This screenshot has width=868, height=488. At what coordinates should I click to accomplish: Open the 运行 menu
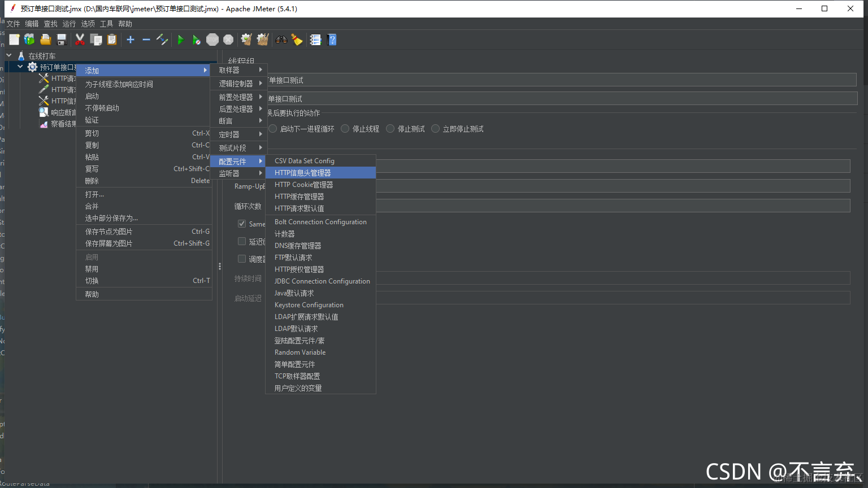tap(69, 24)
